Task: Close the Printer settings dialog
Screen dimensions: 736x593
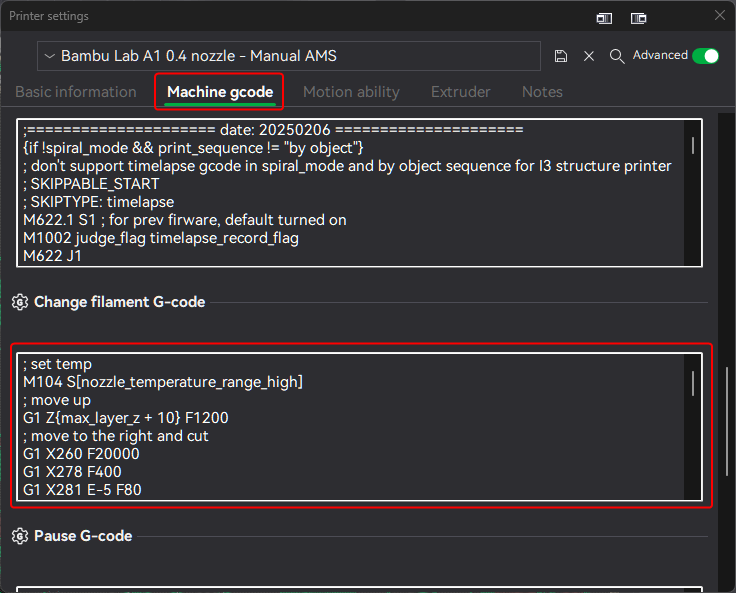Action: click(720, 15)
